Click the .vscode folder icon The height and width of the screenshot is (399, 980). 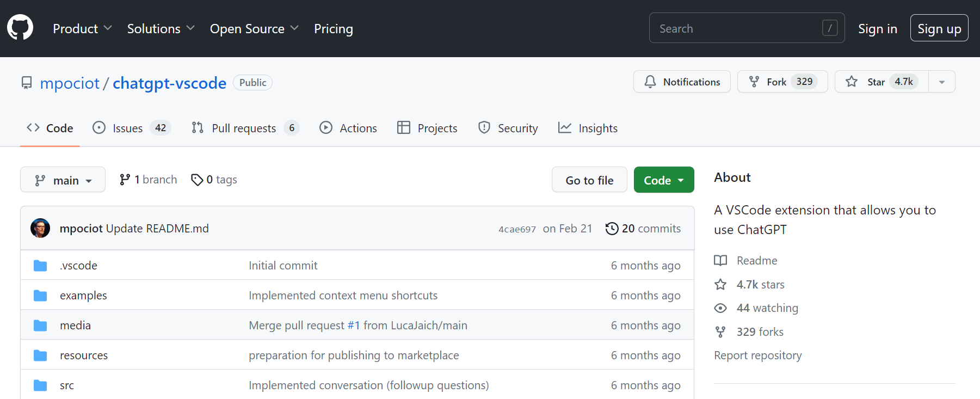tap(40, 266)
